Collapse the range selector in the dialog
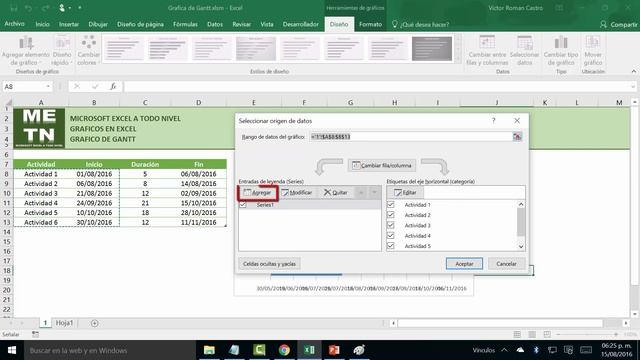Image resolution: width=640 pixels, height=360 pixels. [517, 137]
